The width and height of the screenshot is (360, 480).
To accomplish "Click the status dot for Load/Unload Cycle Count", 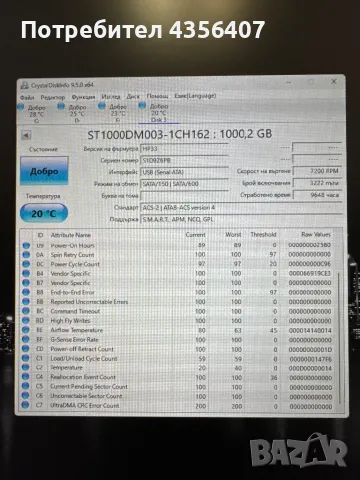I will tap(26, 358).
